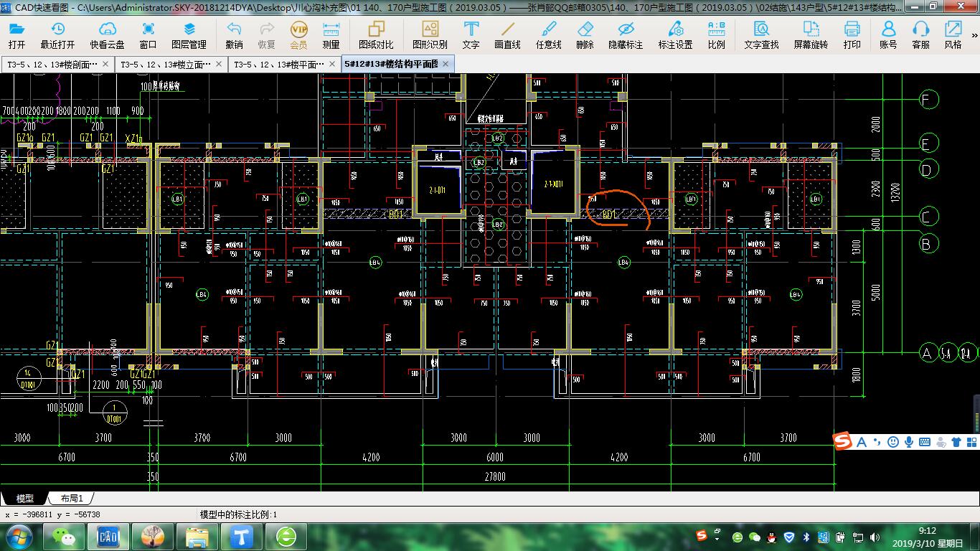Open 图层管理 layer manager
Viewport: 980px width, 551px height.
point(189,34)
